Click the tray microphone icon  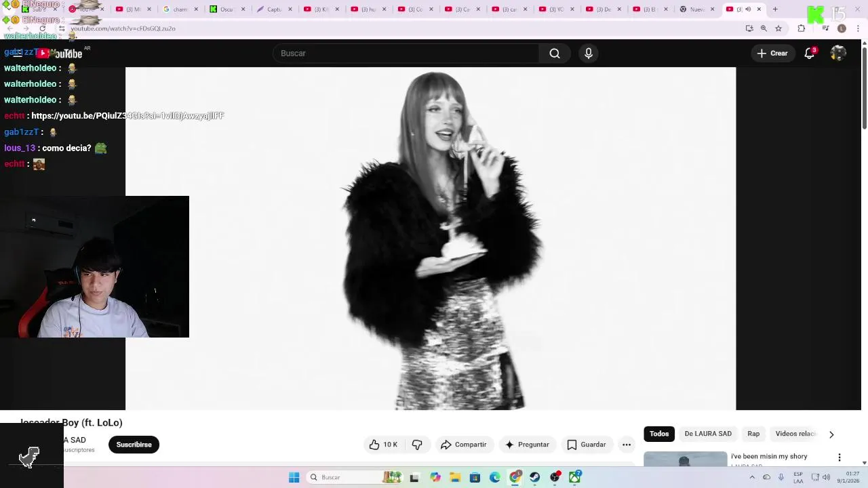pos(781,477)
